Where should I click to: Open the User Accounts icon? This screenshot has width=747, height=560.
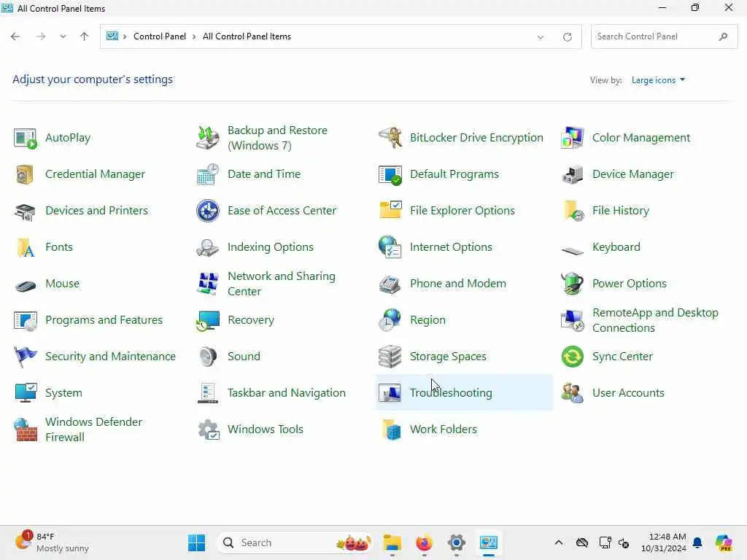(x=573, y=393)
